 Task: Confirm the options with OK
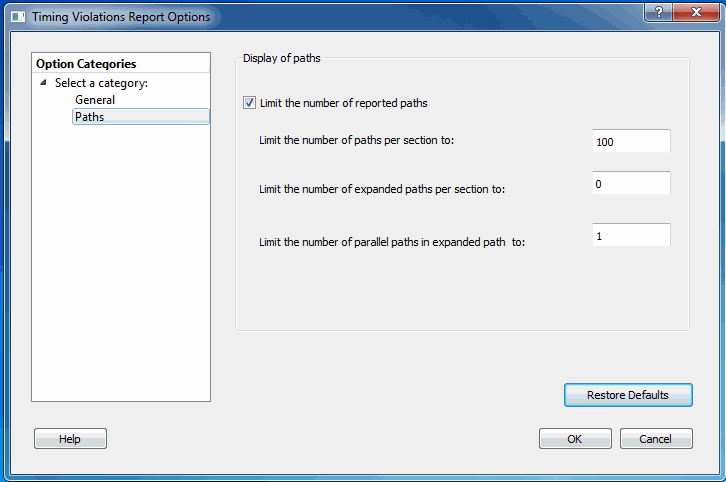(575, 439)
